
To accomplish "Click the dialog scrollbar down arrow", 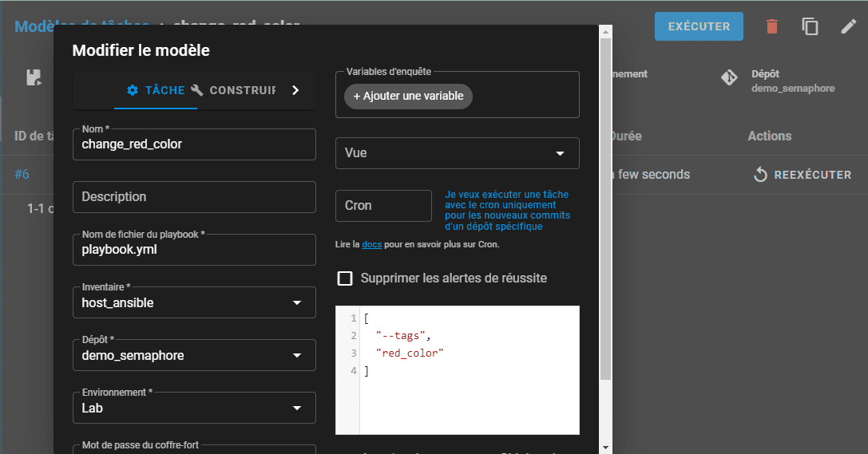I will 605,447.
